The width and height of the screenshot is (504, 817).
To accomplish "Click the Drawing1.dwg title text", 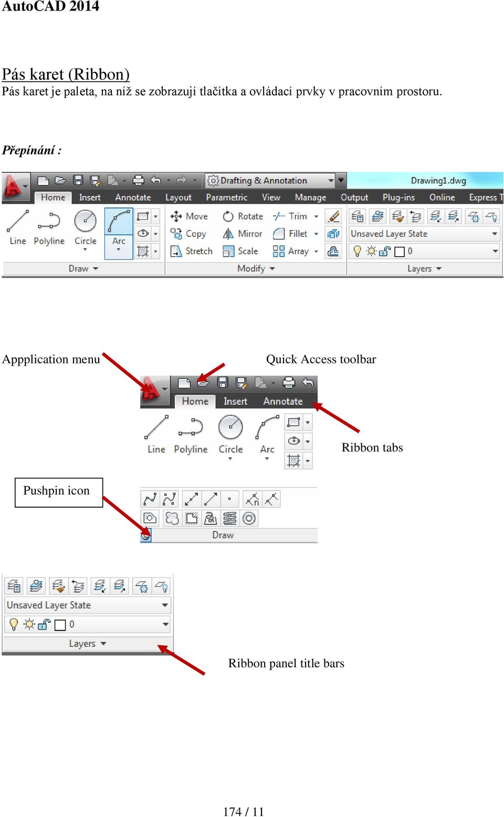I will pos(438,181).
